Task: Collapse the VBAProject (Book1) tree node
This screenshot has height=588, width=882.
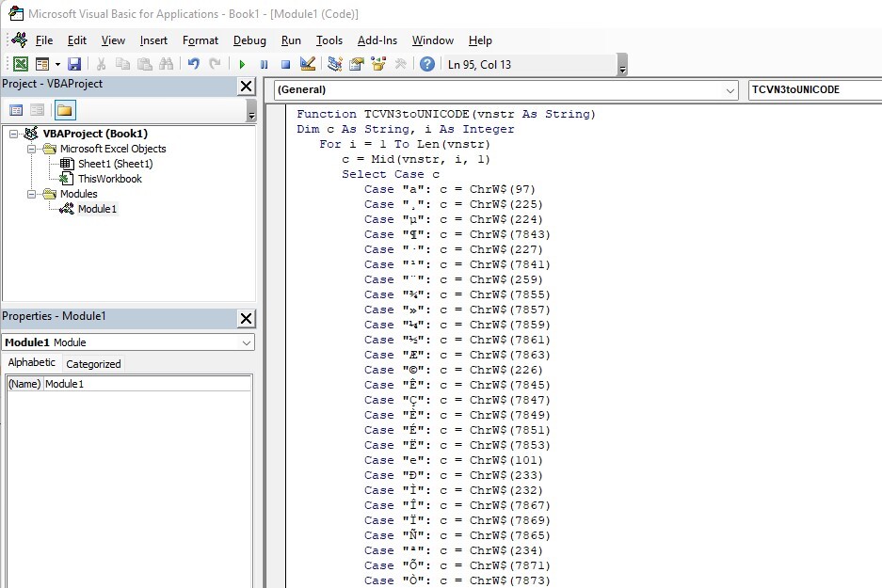Action: [13, 134]
